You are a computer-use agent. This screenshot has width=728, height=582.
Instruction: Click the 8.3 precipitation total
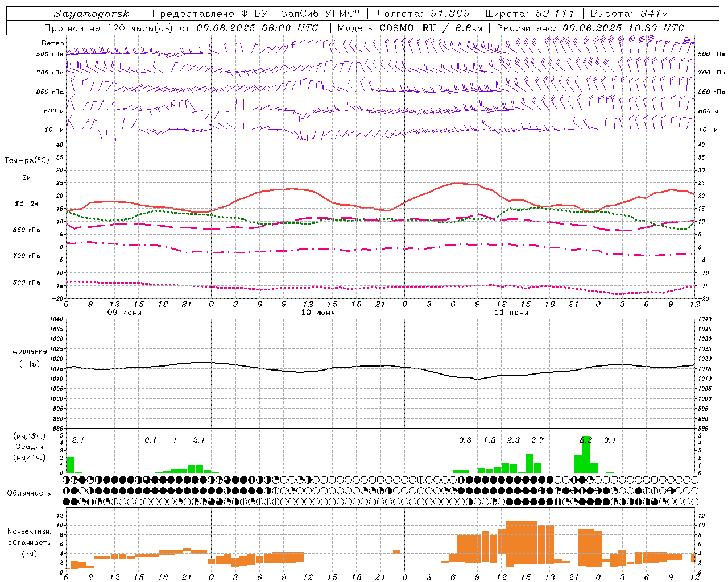tap(586, 440)
